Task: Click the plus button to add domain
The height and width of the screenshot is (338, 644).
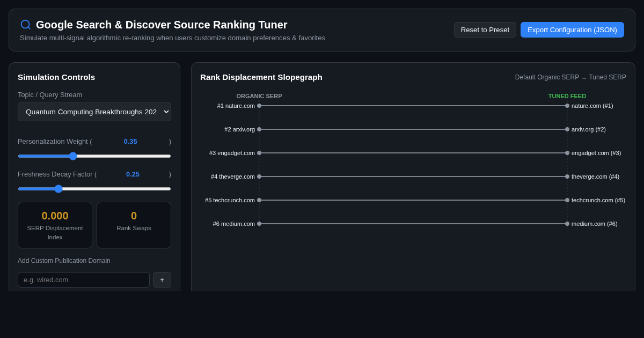Action: (162, 280)
